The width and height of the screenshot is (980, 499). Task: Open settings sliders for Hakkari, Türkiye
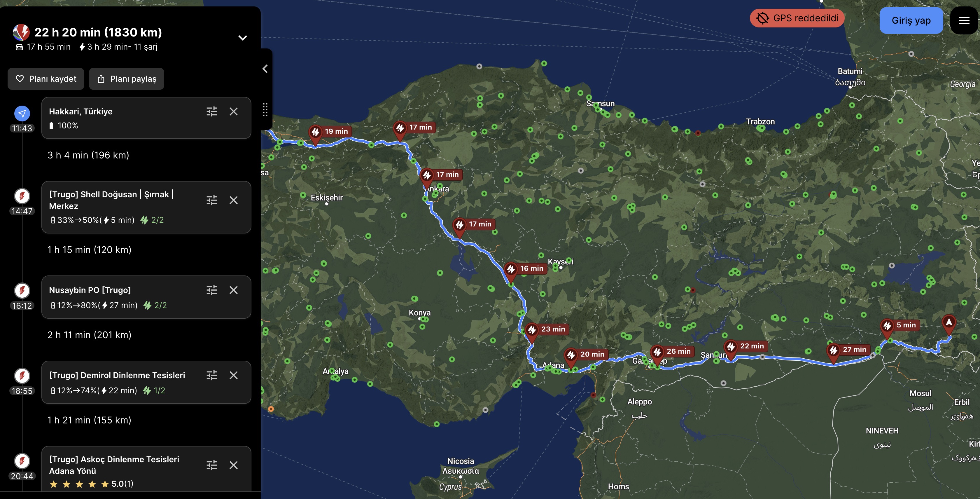[211, 111]
